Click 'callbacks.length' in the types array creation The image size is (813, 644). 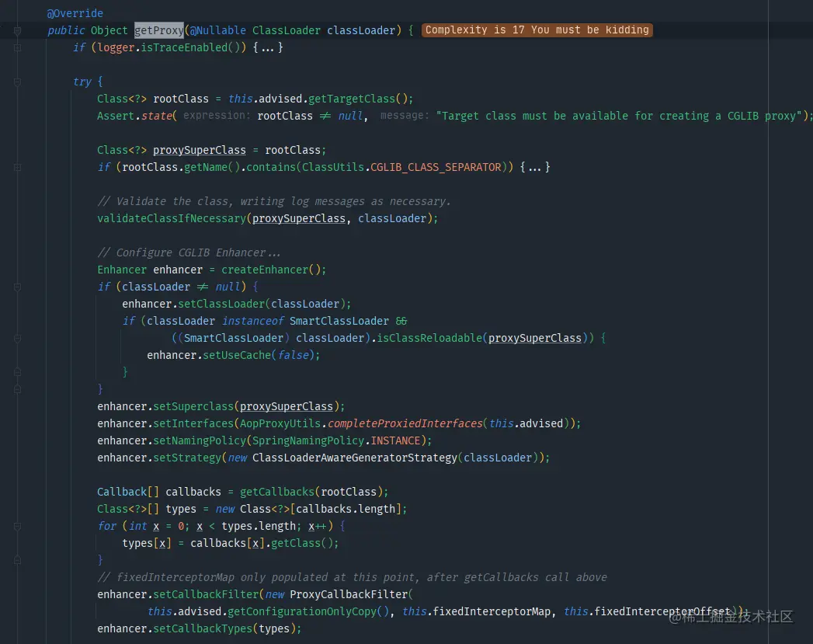(x=346, y=510)
